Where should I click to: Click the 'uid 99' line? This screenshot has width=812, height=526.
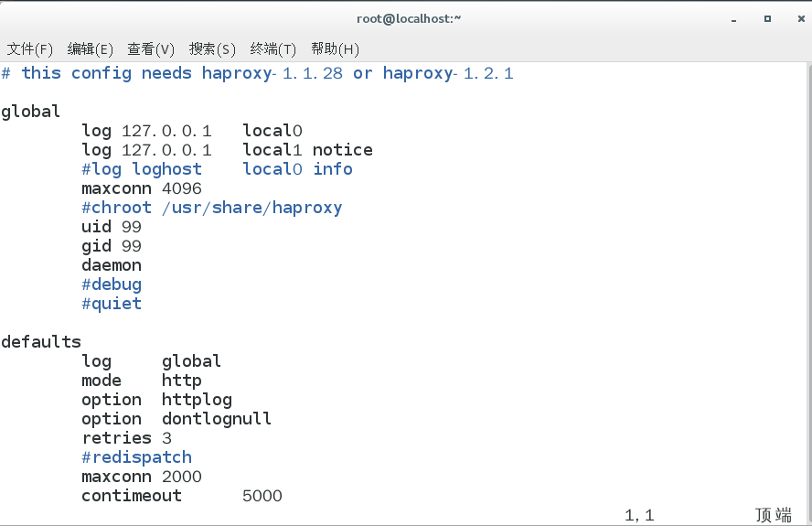coord(112,227)
